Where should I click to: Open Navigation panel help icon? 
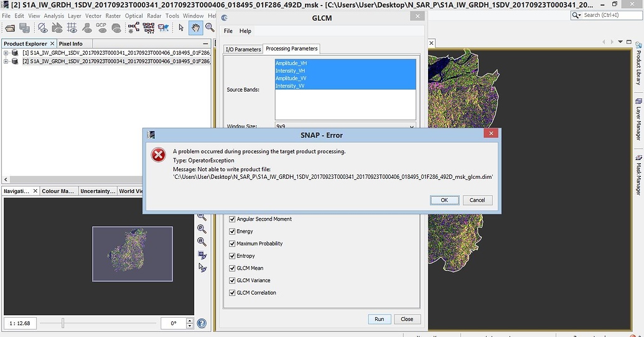coord(202,323)
